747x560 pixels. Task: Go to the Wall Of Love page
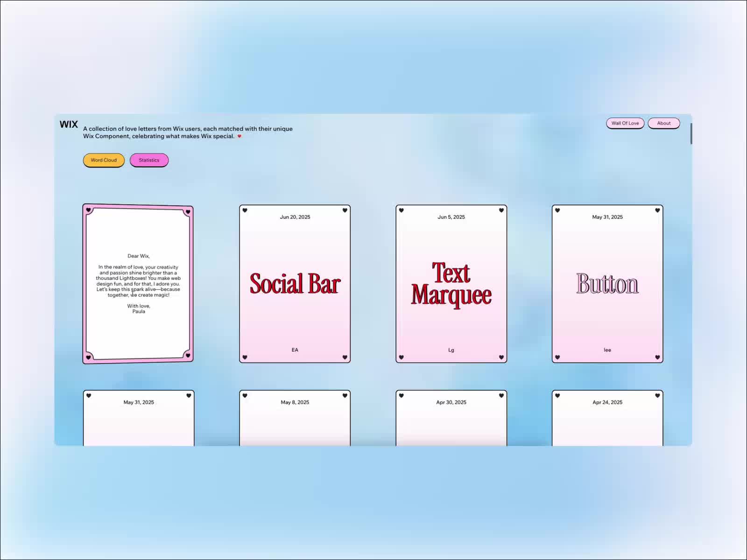625,123
